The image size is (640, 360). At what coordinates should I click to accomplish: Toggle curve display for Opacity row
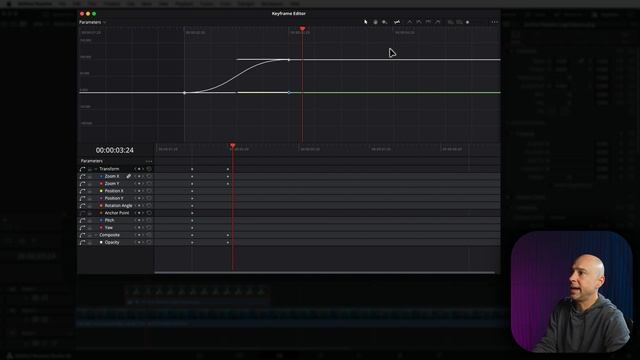(82, 242)
